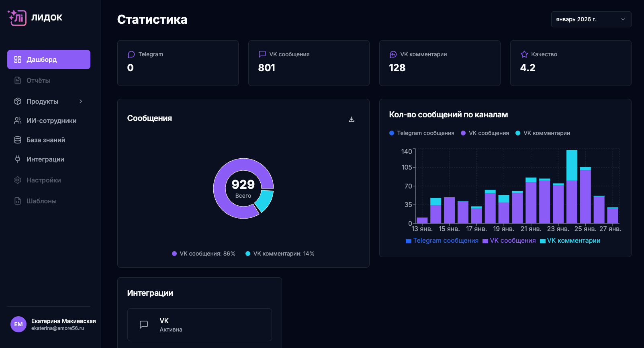Viewport: 644px width, 348px height.
Task: Open the январь 2026 г. month dropdown
Action: (591, 19)
